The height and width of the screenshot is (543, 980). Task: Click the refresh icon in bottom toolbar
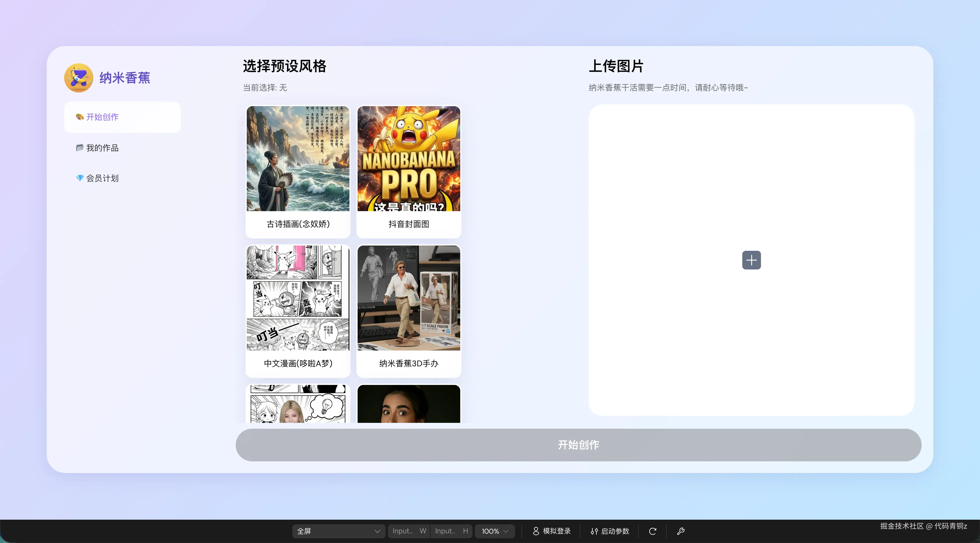(x=652, y=531)
